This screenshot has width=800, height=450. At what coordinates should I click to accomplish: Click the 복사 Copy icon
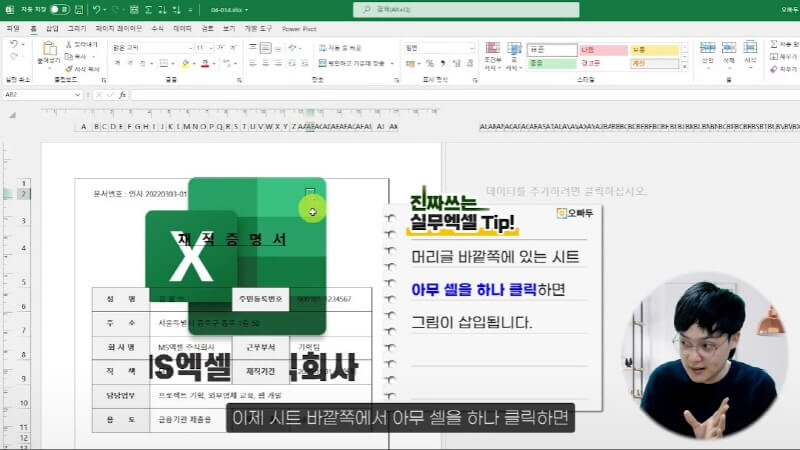point(69,56)
